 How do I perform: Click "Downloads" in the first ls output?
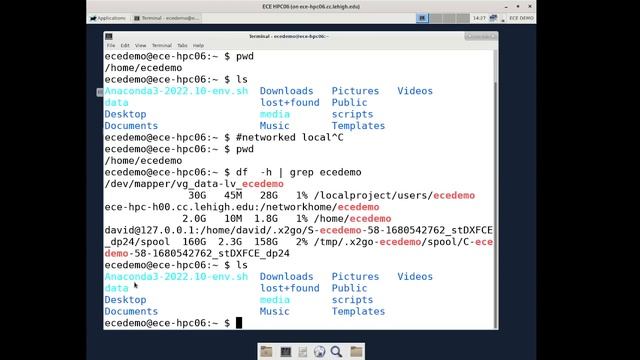click(287, 91)
